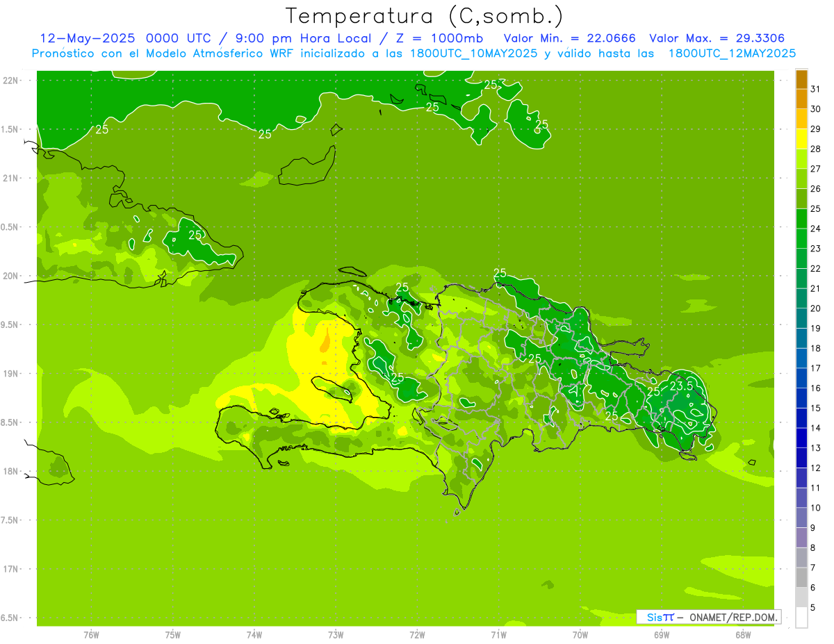Screen dimensions: 834x644
Task: Pick the purple swatch between 9 and 10
Action: [x=801, y=518]
